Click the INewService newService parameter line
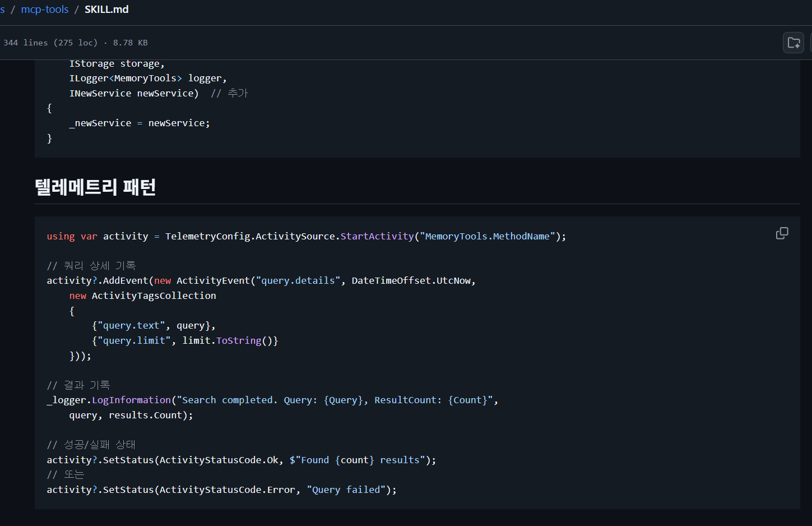 coord(133,93)
